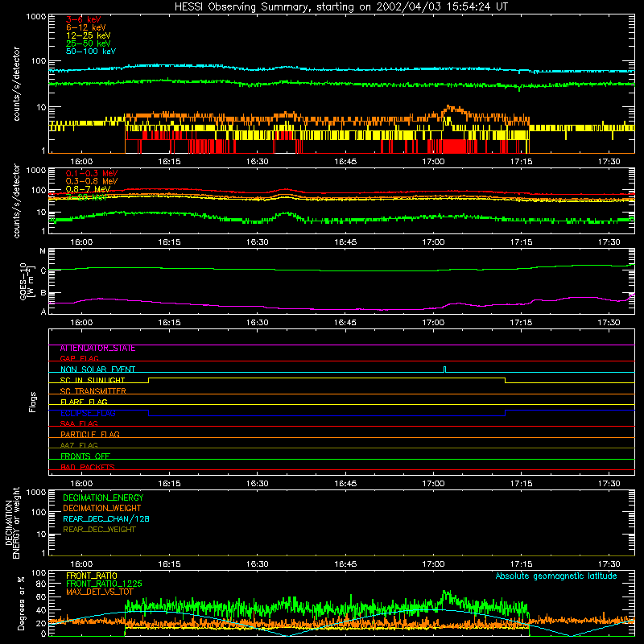Click the DECIMATION_ENERGY legend label
Viewport: 644px width, 644px height.
coord(103,497)
